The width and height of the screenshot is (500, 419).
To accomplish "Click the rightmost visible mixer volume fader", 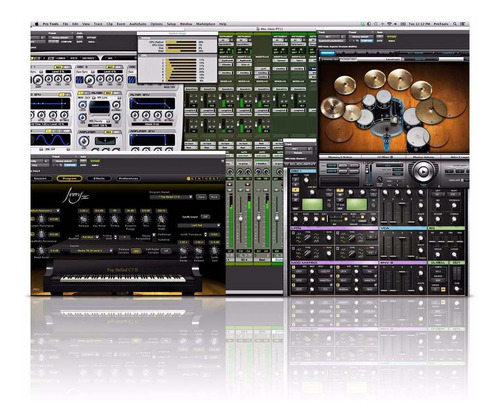I will tap(277, 219).
